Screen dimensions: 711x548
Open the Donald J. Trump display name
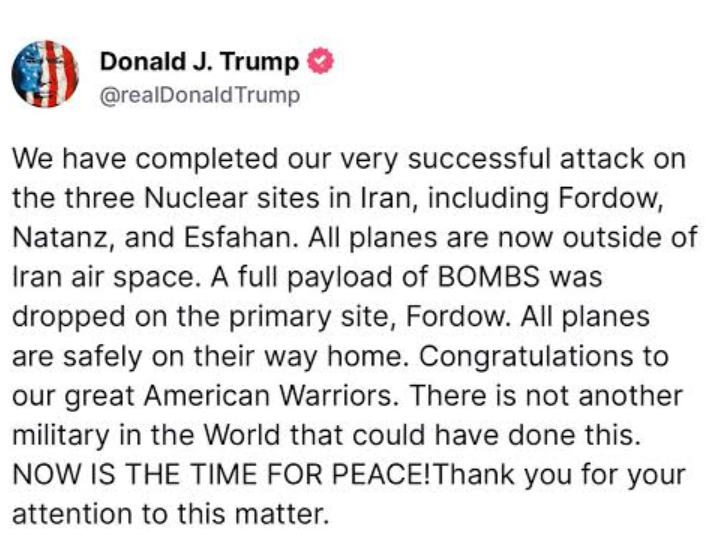pyautogui.click(x=199, y=62)
